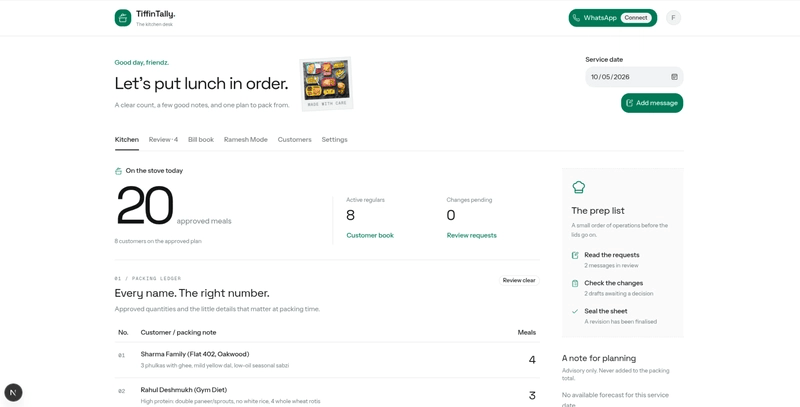This screenshot has width=800, height=407.
Task: Open the F user avatar
Action: [x=673, y=18]
